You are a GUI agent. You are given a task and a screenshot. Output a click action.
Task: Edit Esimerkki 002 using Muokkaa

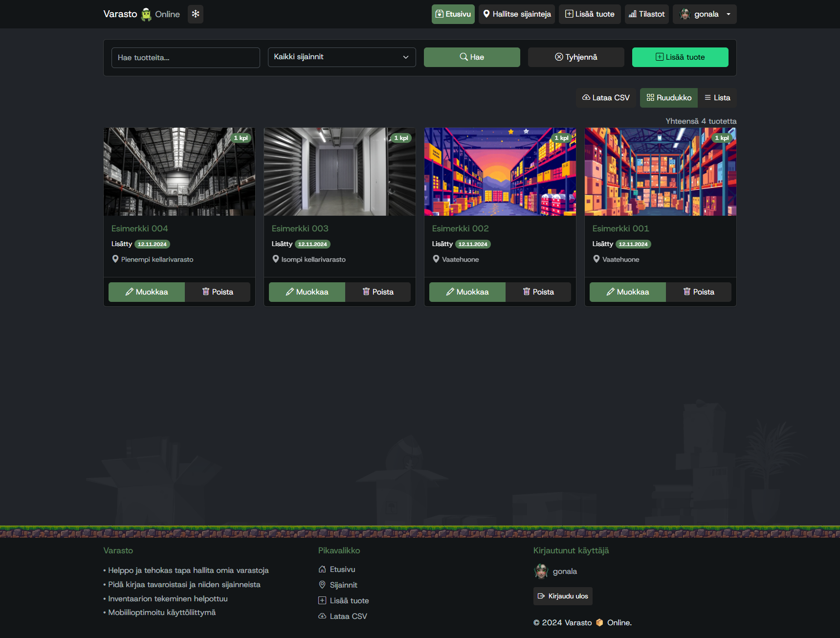pos(467,292)
